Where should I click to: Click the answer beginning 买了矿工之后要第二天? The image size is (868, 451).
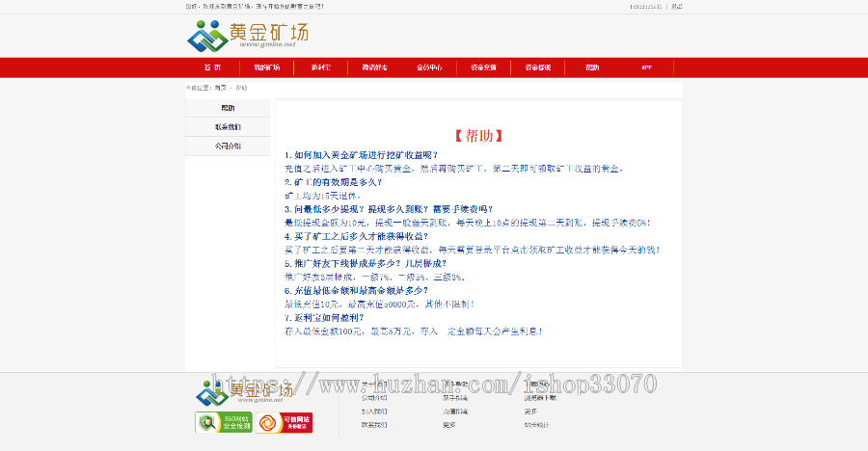(x=473, y=251)
